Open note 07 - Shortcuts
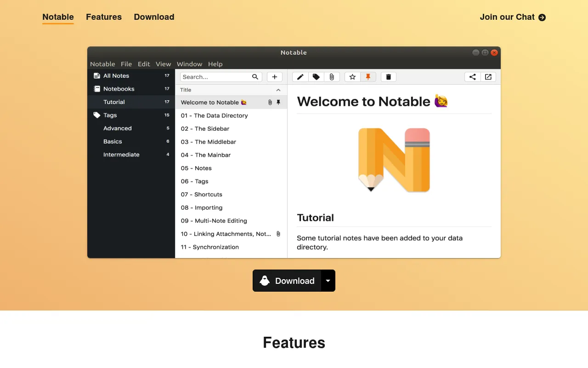 click(231, 195)
